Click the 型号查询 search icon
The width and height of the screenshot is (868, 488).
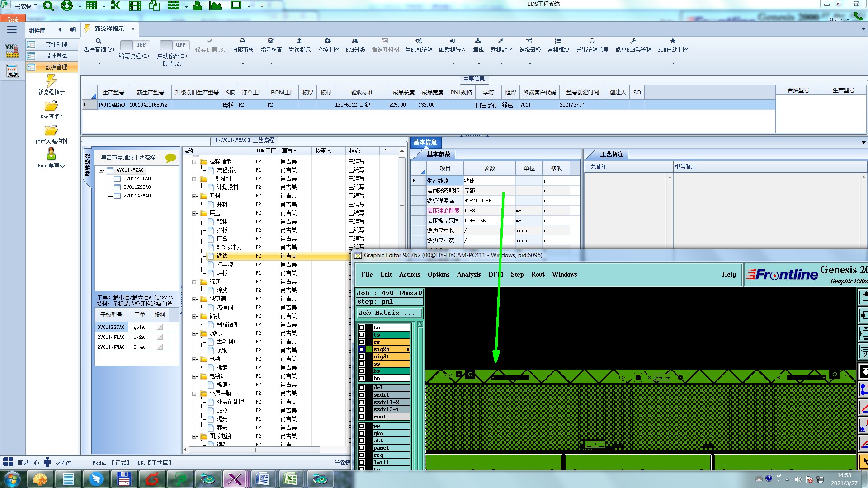click(x=99, y=41)
